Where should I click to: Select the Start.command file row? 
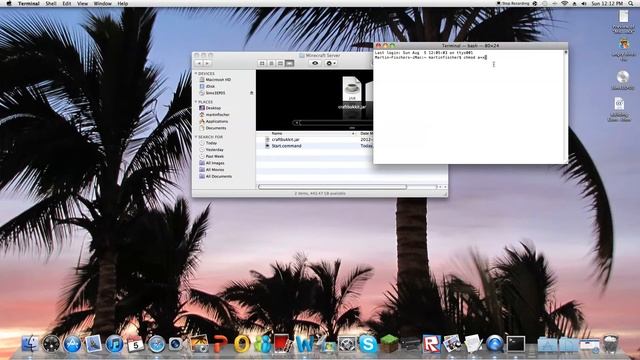pyautogui.click(x=315, y=146)
